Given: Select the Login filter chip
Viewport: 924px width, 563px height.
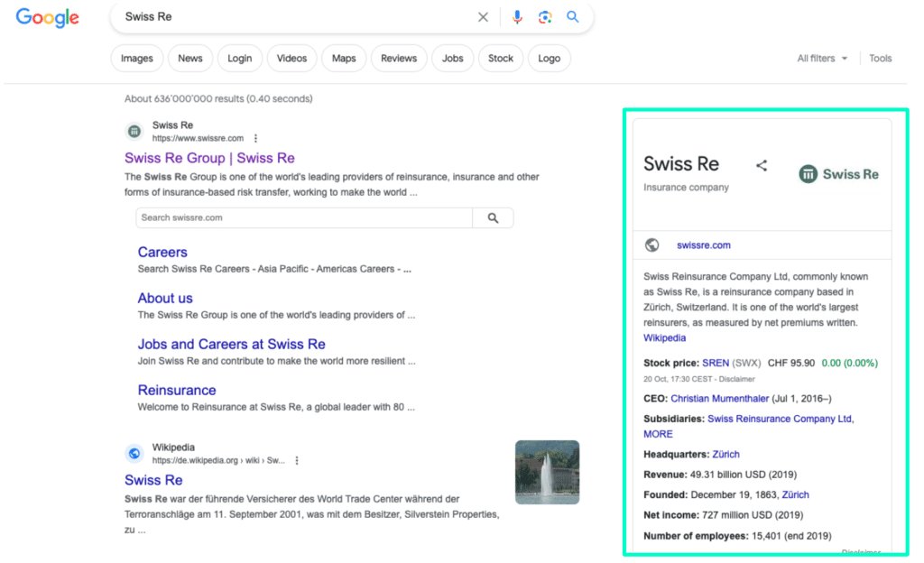Looking at the screenshot, I should click(x=239, y=59).
